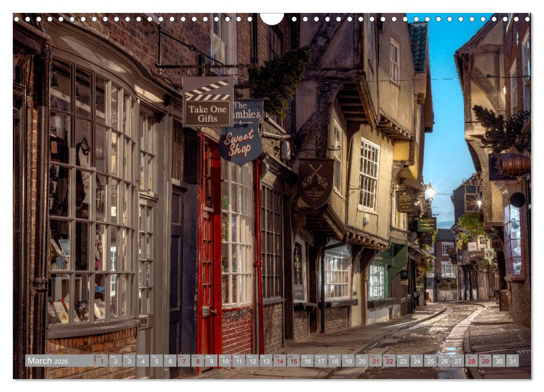Click the green hanging shop sign

[x=426, y=225]
